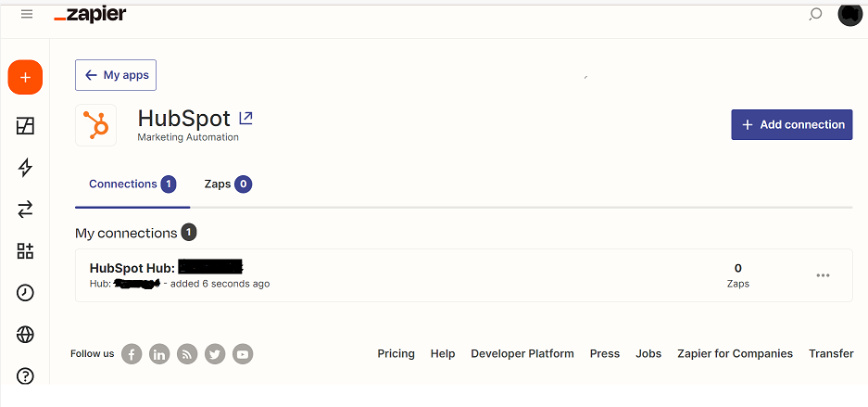Open Zapier's RSS feed
The height and width of the screenshot is (407, 868).
pos(187,354)
